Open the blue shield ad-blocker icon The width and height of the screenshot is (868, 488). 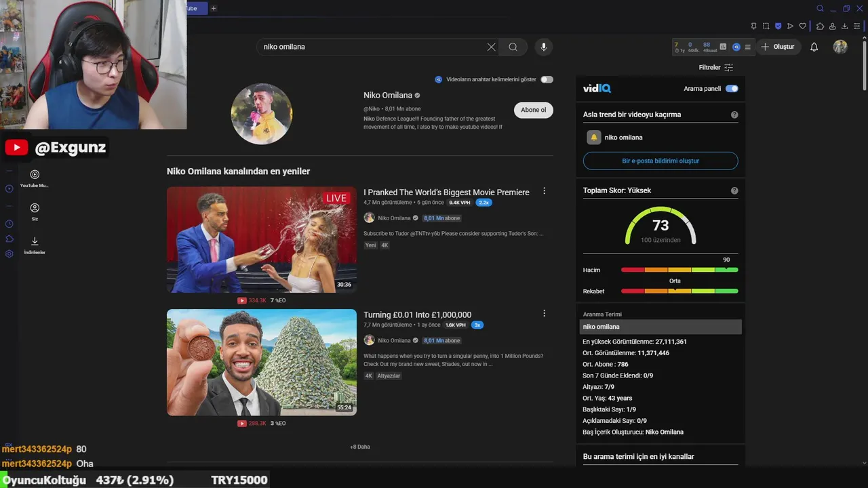point(778,26)
